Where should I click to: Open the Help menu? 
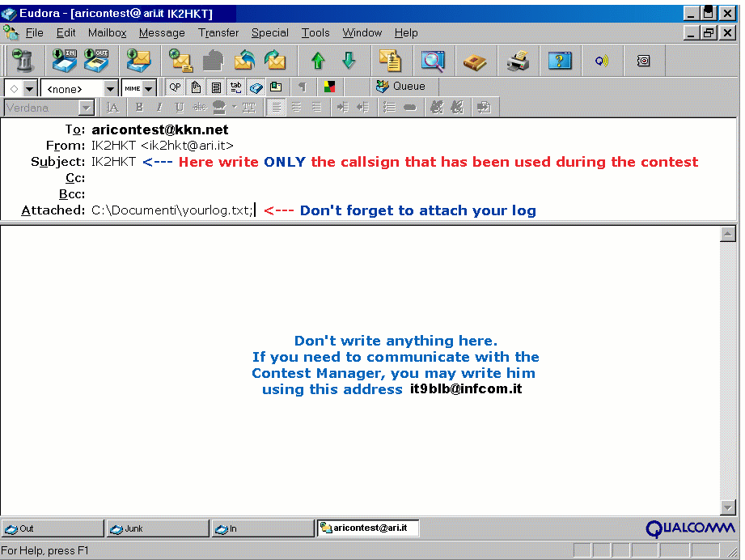tap(406, 33)
